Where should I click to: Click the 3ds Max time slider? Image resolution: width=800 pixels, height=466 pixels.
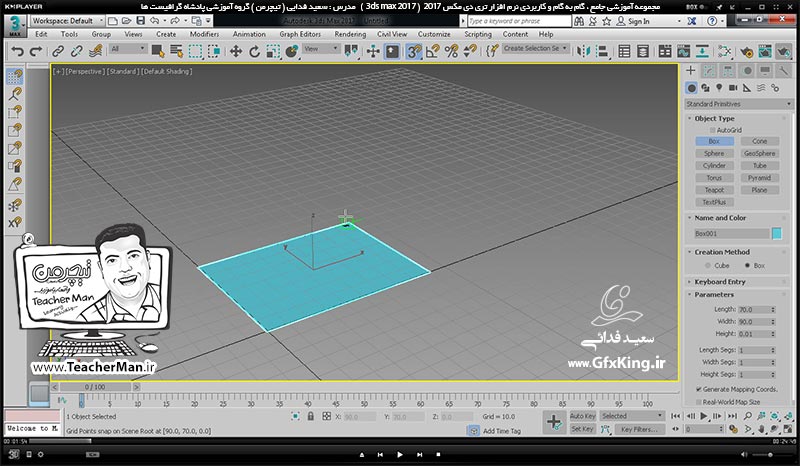(x=95, y=387)
